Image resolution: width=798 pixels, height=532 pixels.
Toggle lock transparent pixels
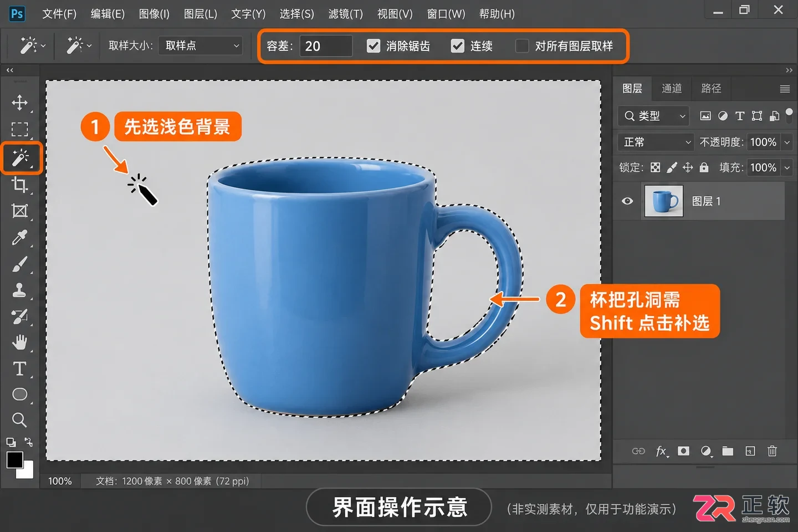pyautogui.click(x=655, y=167)
